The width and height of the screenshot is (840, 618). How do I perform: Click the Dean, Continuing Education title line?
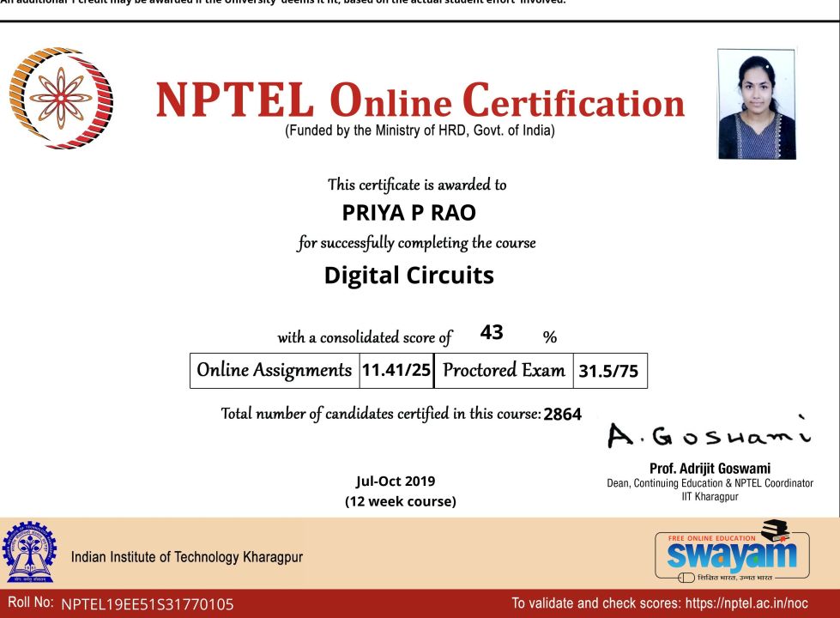(x=710, y=483)
